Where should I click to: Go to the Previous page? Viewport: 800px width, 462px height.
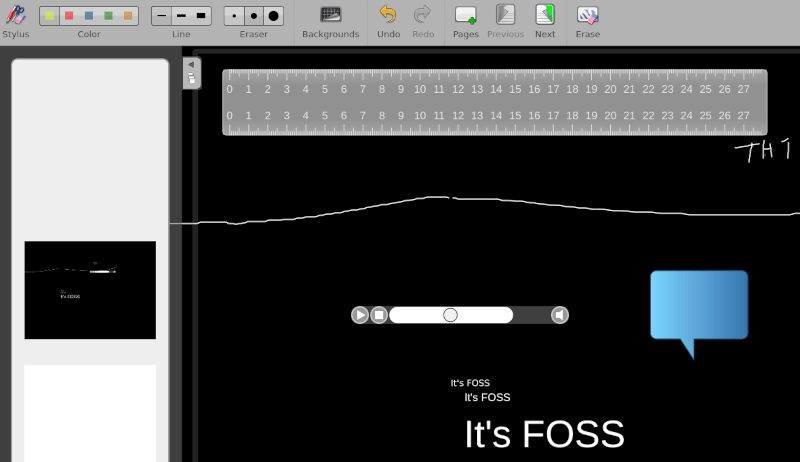click(505, 16)
